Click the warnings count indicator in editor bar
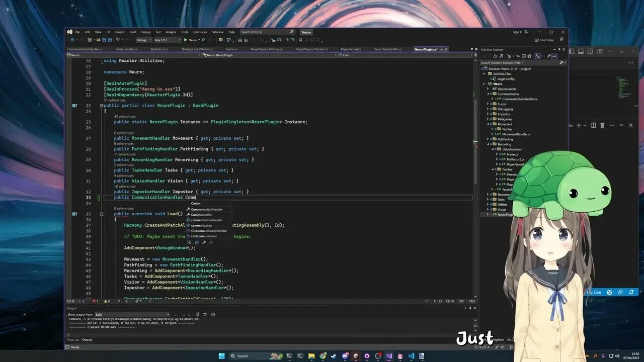The width and height of the screenshot is (644, 362). point(107,301)
